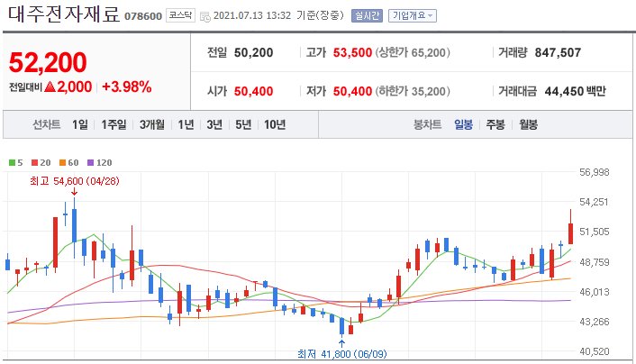Select the 10년 line chart tab

tap(275, 124)
